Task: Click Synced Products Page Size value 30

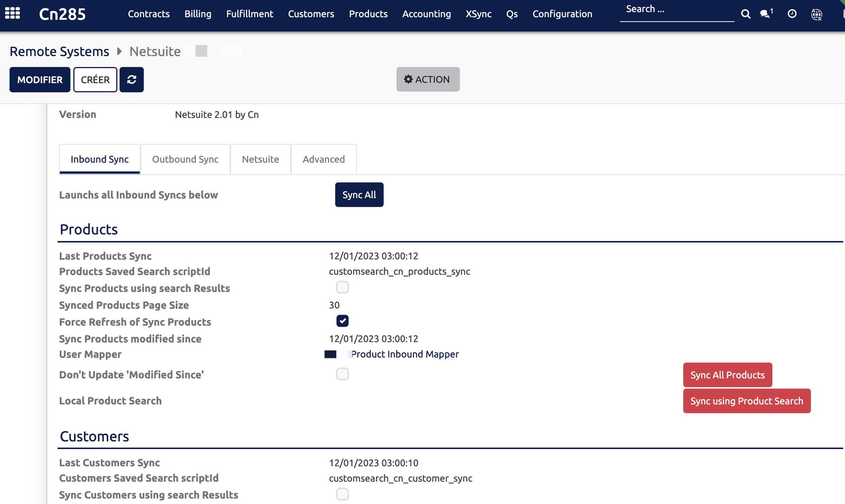Action: 334,305
